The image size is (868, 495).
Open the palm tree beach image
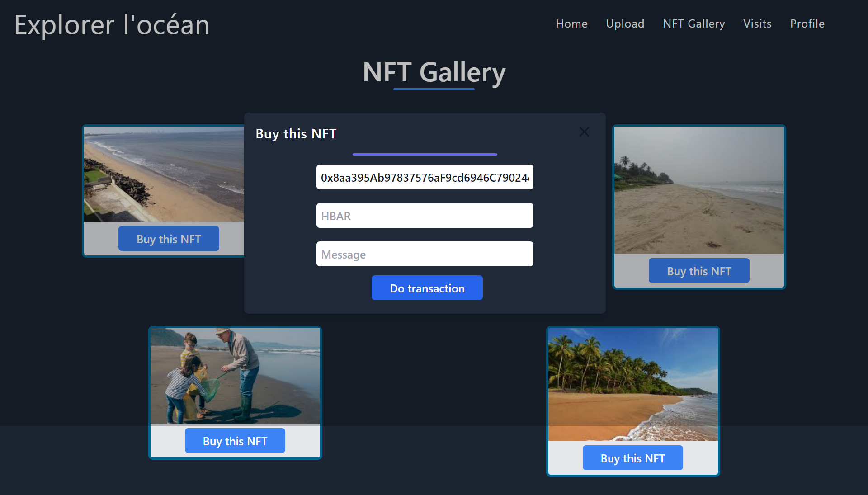pyautogui.click(x=632, y=384)
